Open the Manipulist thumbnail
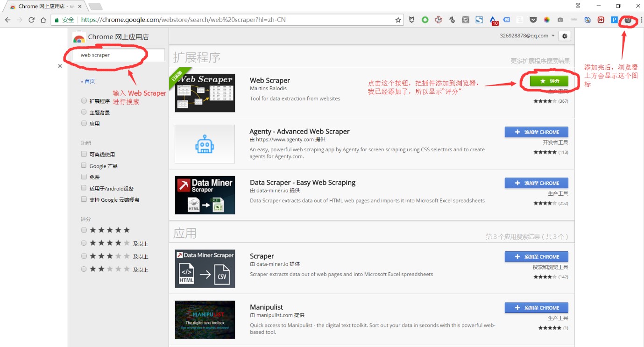 (x=205, y=319)
